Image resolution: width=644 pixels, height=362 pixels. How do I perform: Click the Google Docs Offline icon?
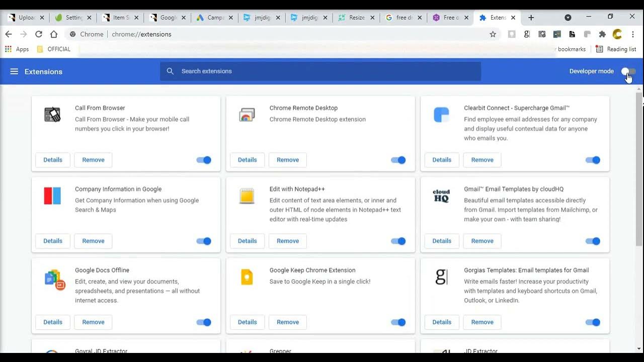(x=54, y=279)
